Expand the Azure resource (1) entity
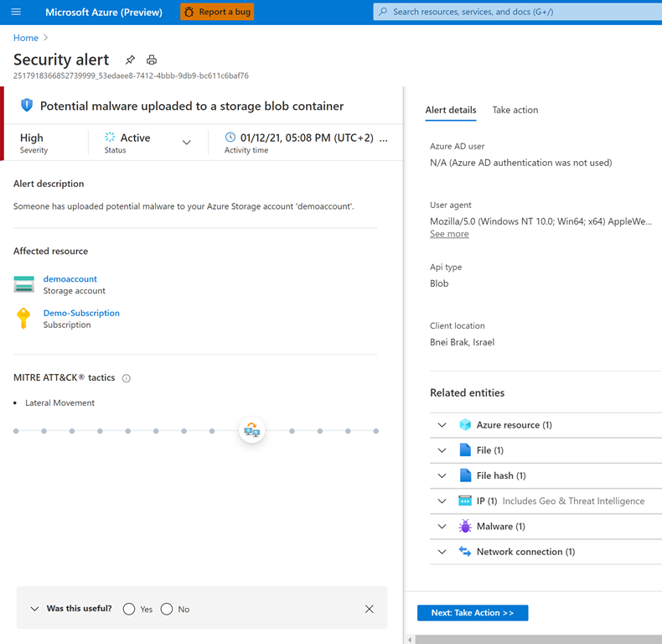Screen dimensions: 662x644 pyautogui.click(x=442, y=424)
